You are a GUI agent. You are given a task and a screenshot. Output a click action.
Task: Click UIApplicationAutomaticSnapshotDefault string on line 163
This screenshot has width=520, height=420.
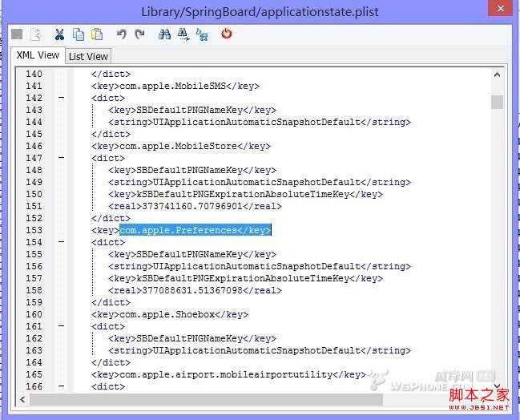coord(256,350)
